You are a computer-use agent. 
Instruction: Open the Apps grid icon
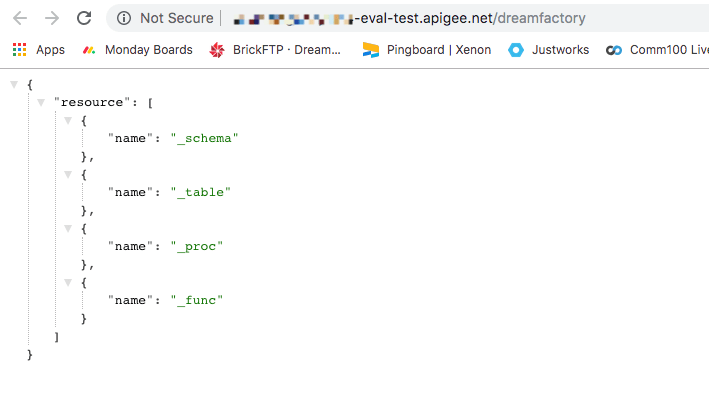(19, 49)
